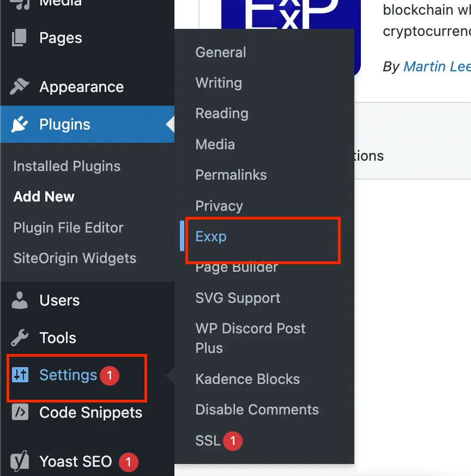Click the Appearance paintbrush icon

click(x=19, y=87)
